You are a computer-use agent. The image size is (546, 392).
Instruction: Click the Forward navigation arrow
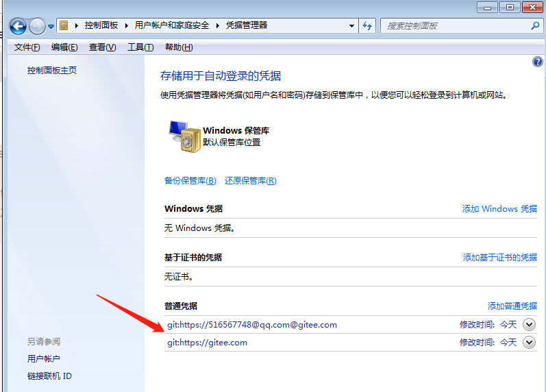[37, 26]
